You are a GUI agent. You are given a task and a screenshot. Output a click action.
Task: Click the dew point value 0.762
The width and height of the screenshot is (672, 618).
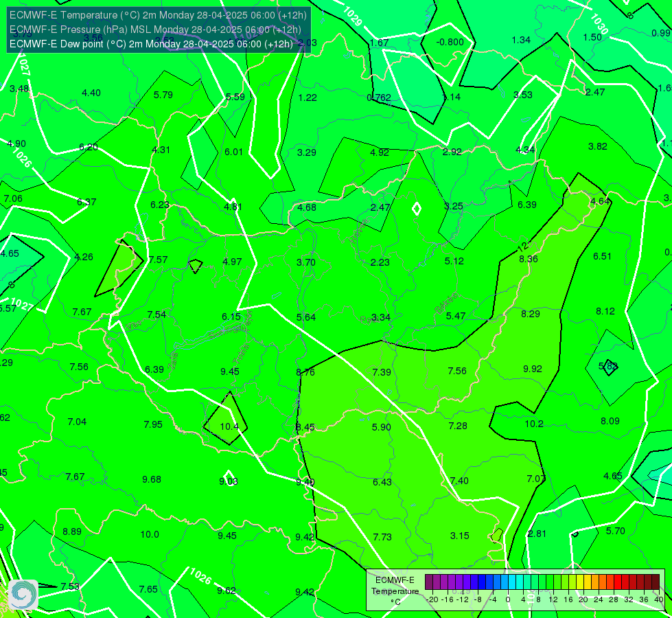[x=379, y=98]
